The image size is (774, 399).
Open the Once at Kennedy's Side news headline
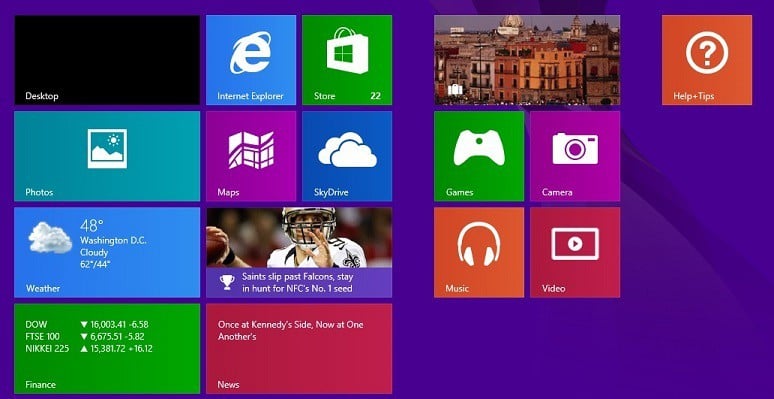pos(291,331)
